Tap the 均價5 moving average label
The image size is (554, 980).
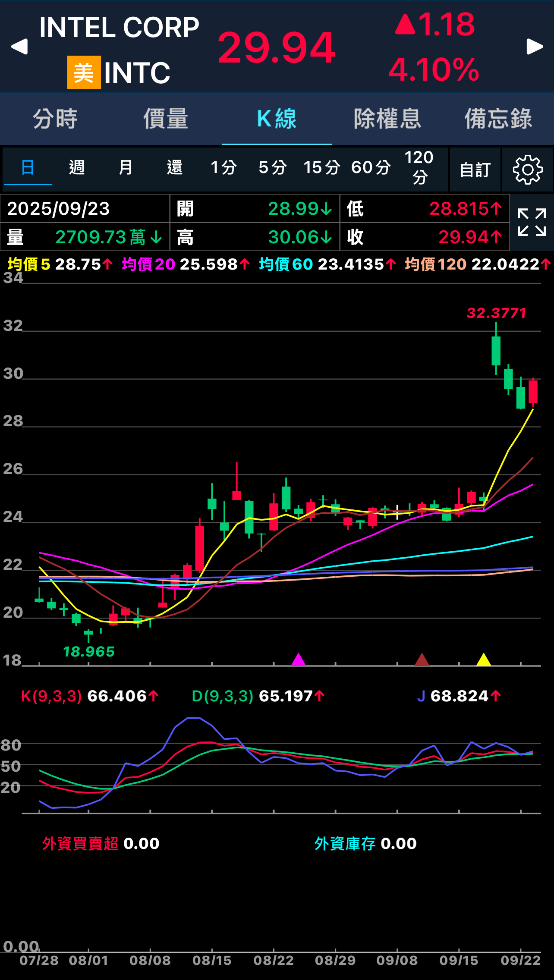pyautogui.click(x=28, y=264)
